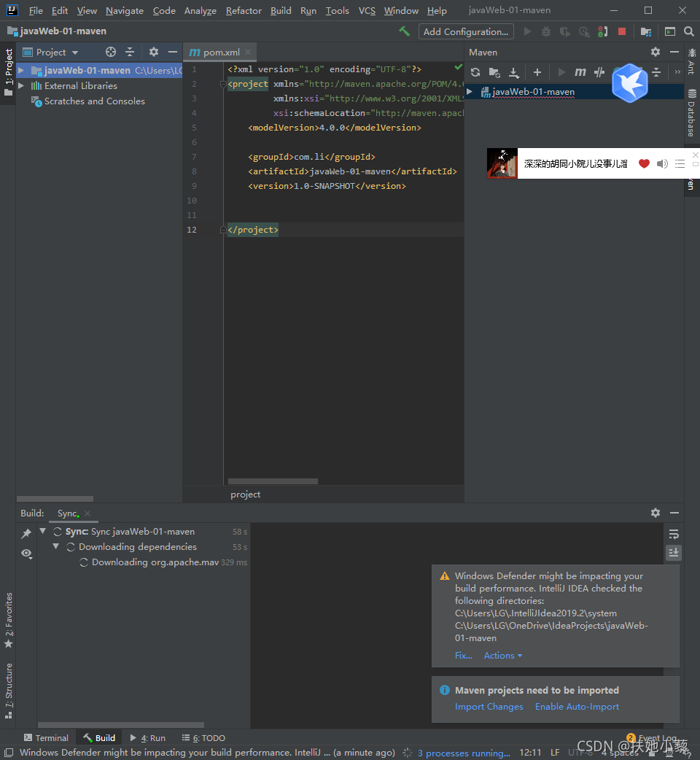Image resolution: width=700 pixels, height=760 pixels.
Task: Click volume speaker in music widget
Action: pyautogui.click(x=662, y=164)
